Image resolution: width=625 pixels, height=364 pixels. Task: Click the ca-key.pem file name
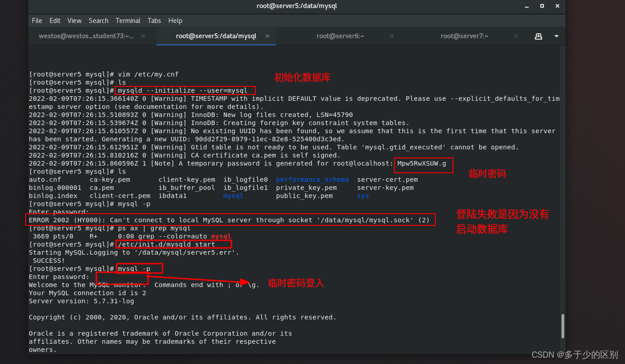pos(110,180)
